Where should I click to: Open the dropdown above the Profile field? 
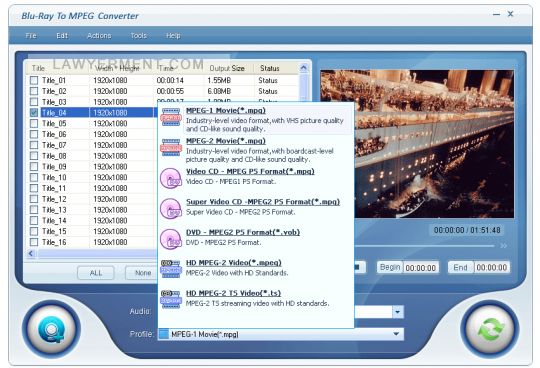[397, 312]
